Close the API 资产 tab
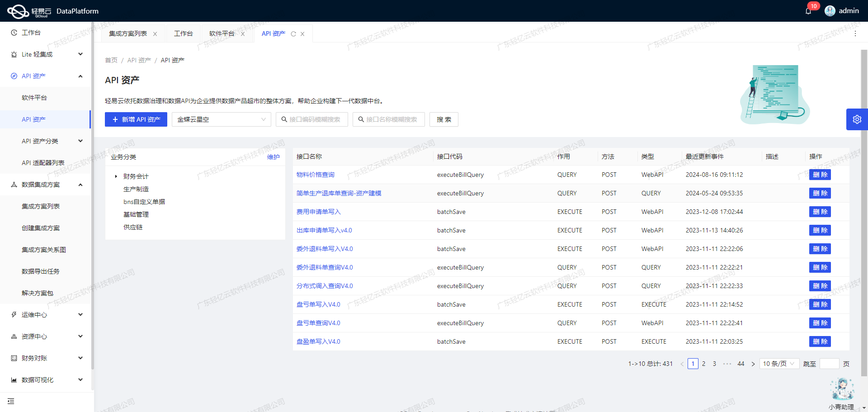 pos(302,34)
